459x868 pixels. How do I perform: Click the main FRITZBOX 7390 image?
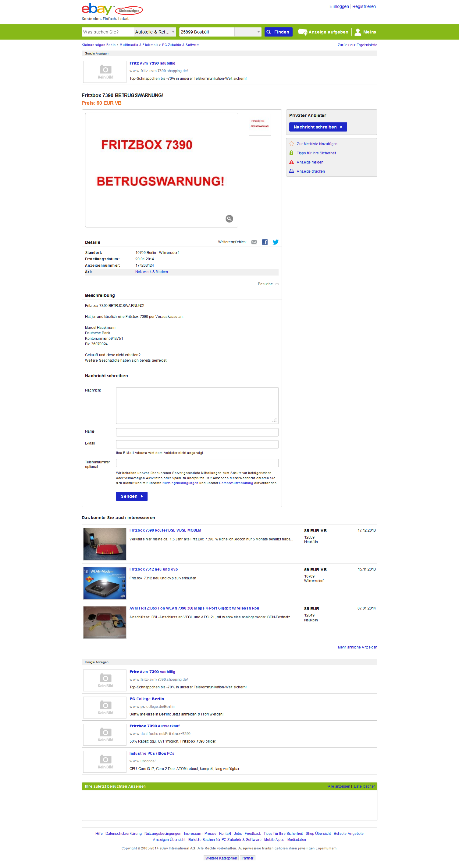tap(162, 170)
